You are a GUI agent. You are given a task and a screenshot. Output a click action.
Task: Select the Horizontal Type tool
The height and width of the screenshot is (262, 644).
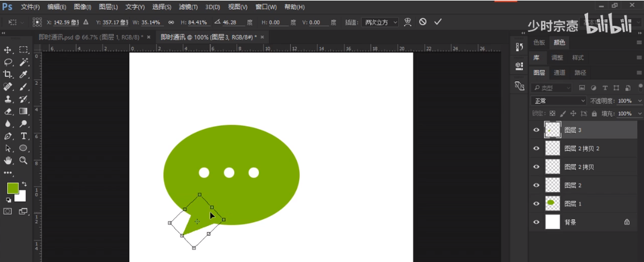[23, 136]
